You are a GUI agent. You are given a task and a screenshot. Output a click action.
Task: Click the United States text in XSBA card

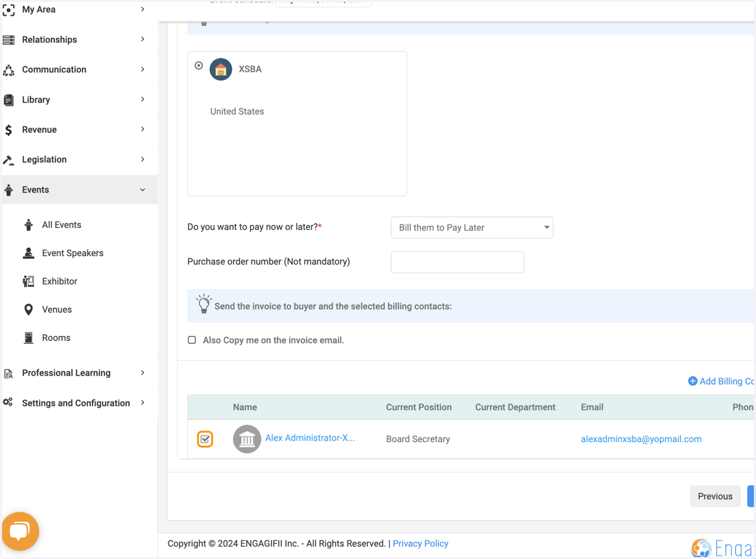pyautogui.click(x=237, y=111)
